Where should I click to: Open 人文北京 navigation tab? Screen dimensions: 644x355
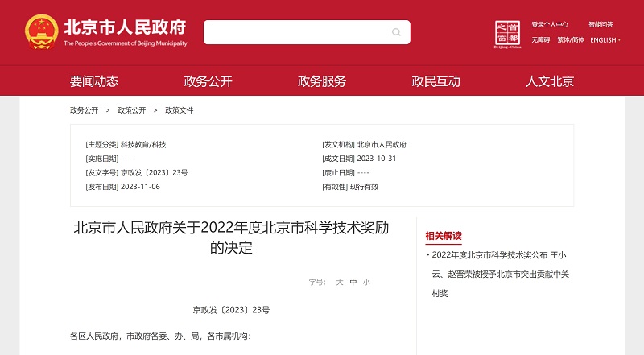[550, 81]
